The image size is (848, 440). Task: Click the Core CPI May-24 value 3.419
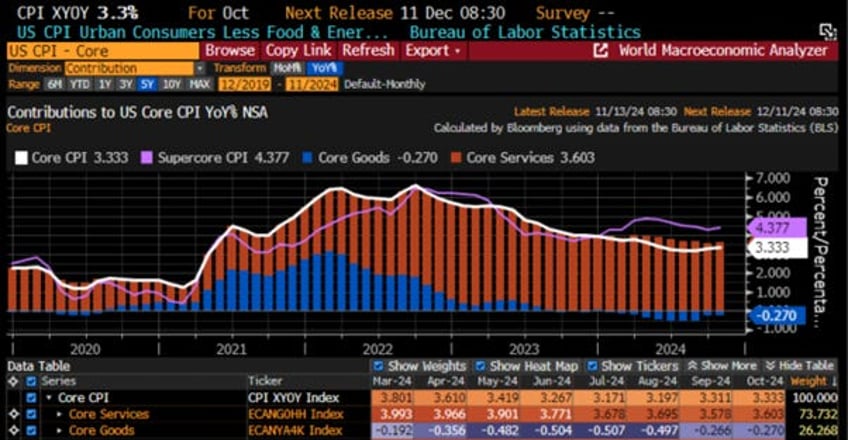pyautogui.click(x=499, y=398)
